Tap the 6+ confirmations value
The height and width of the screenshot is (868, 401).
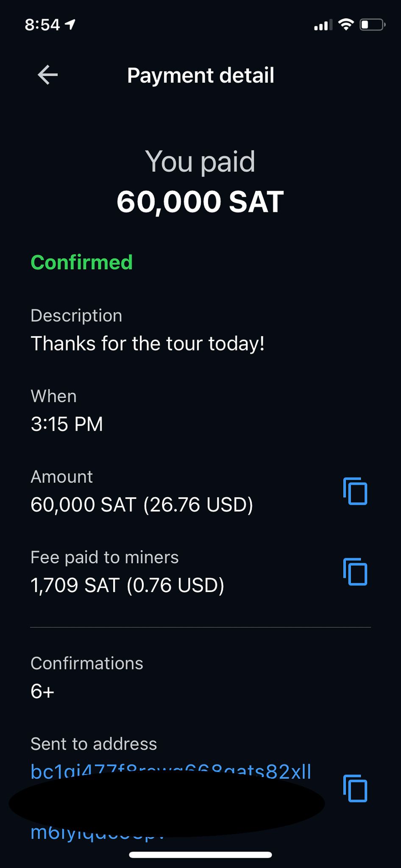[42, 691]
